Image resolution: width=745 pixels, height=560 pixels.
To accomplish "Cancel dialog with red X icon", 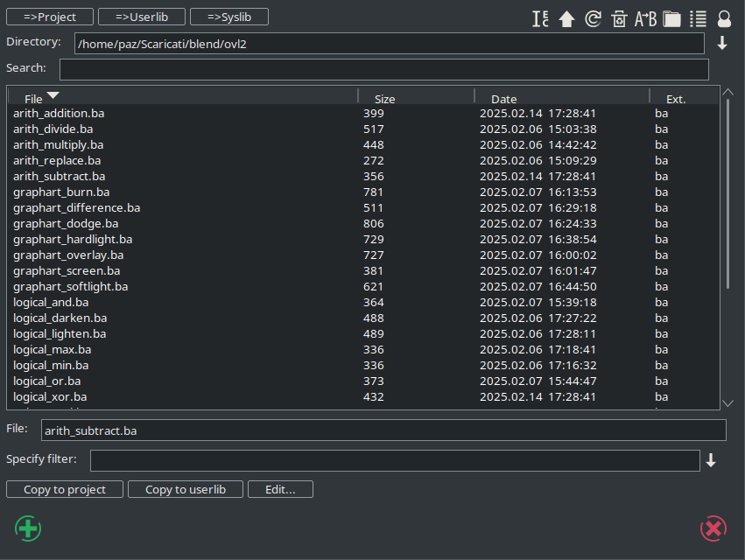I will click(x=713, y=528).
